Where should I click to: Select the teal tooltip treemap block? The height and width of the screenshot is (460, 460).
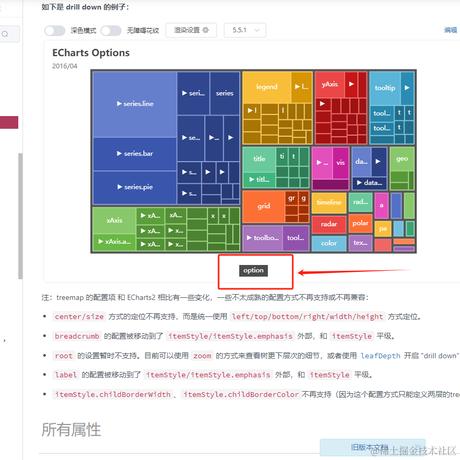tap(385, 88)
